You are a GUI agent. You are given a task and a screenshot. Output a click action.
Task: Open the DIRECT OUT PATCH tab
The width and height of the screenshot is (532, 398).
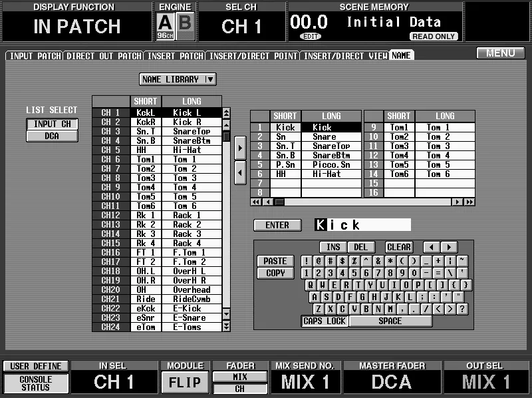coord(104,56)
